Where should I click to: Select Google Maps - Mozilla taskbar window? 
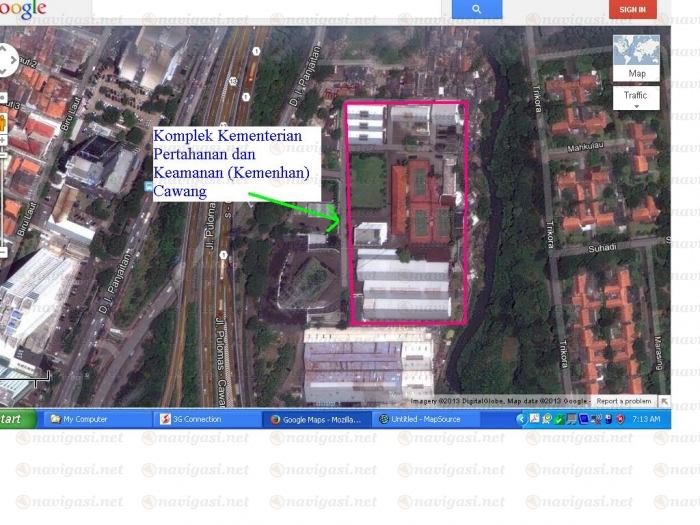(316, 419)
